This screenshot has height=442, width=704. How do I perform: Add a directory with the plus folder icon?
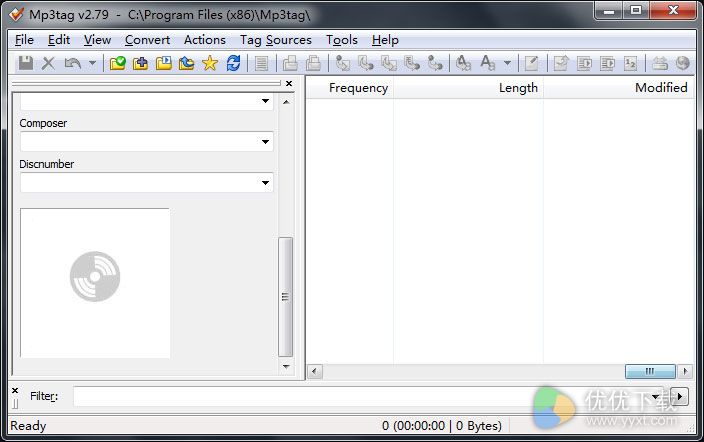coord(141,63)
